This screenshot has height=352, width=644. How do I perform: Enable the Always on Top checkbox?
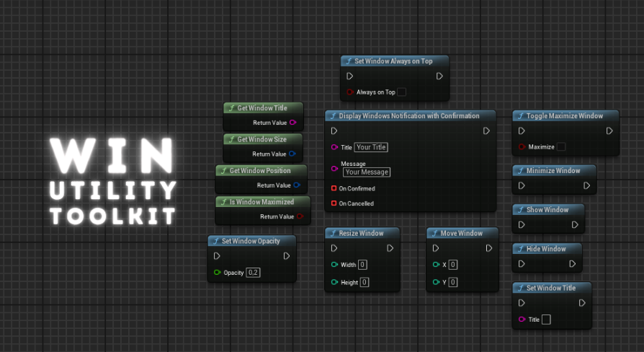(402, 92)
